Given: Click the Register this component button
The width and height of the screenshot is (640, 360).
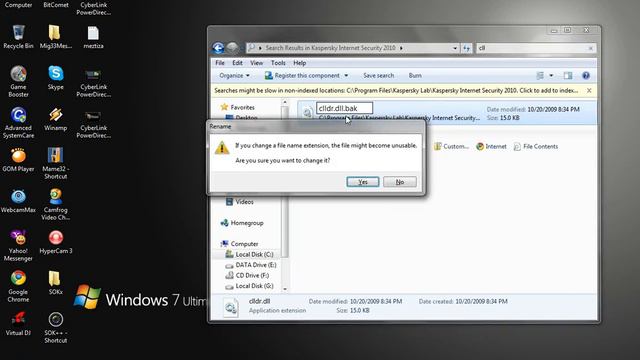Looking at the screenshot, I should point(302,76).
